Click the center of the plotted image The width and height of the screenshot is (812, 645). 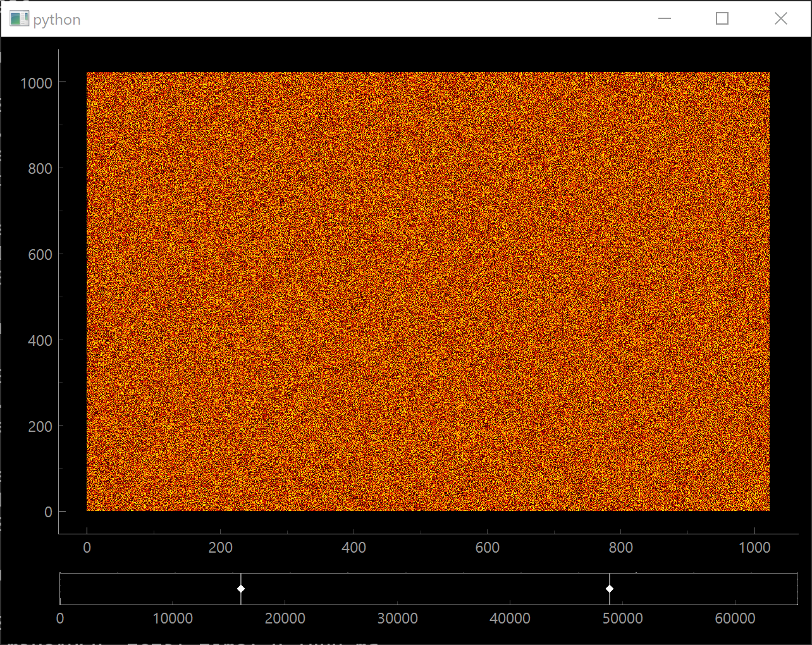[x=428, y=291]
